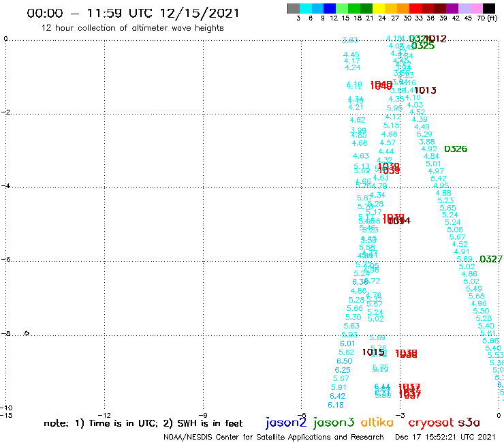Click the light green swatch above label 15

[x=342, y=8]
